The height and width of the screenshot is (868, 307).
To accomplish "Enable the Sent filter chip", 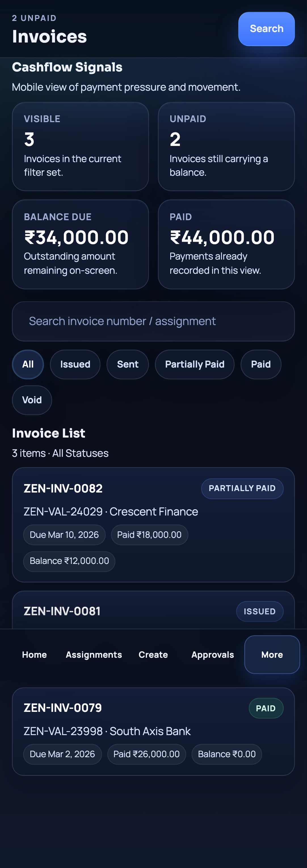I will point(127,364).
